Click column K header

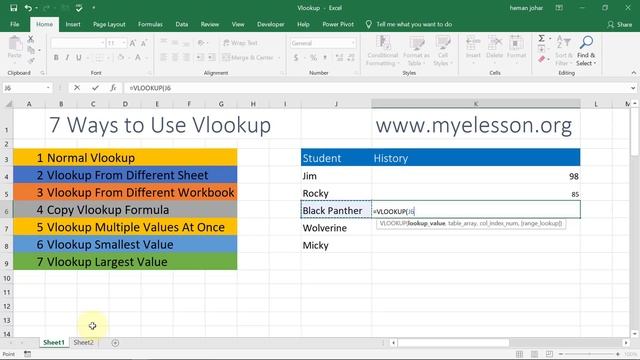click(x=476, y=104)
